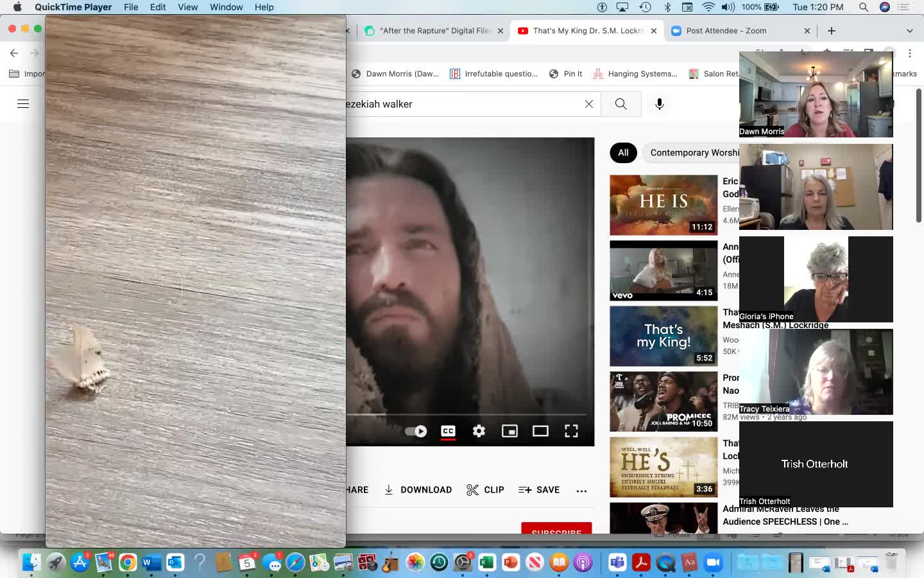This screenshot has height=578, width=924.
Task: Select Tracy Teixiera video tile
Action: (x=816, y=372)
